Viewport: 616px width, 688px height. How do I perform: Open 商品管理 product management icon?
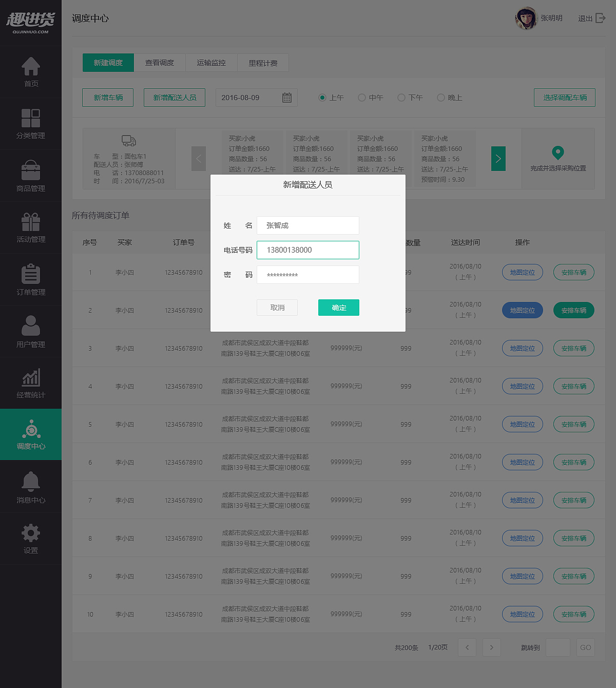(31, 170)
